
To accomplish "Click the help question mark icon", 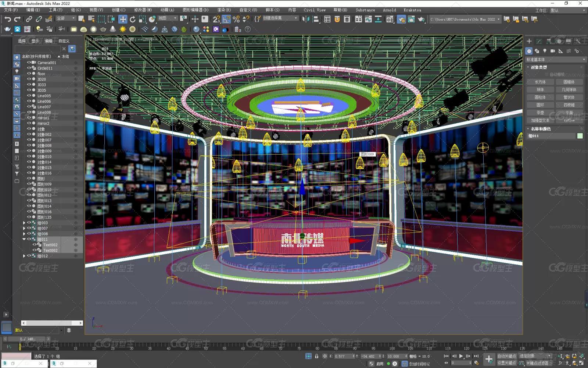I will click(248, 29).
